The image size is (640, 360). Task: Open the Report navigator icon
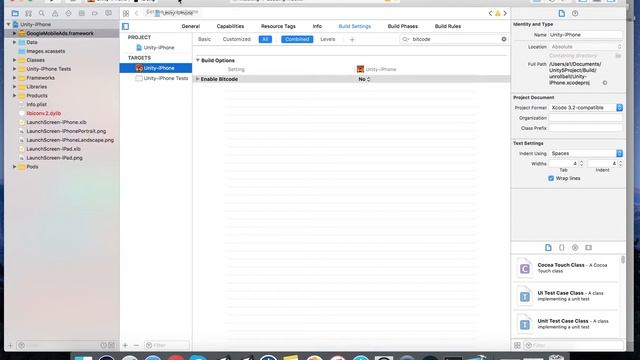point(108,13)
